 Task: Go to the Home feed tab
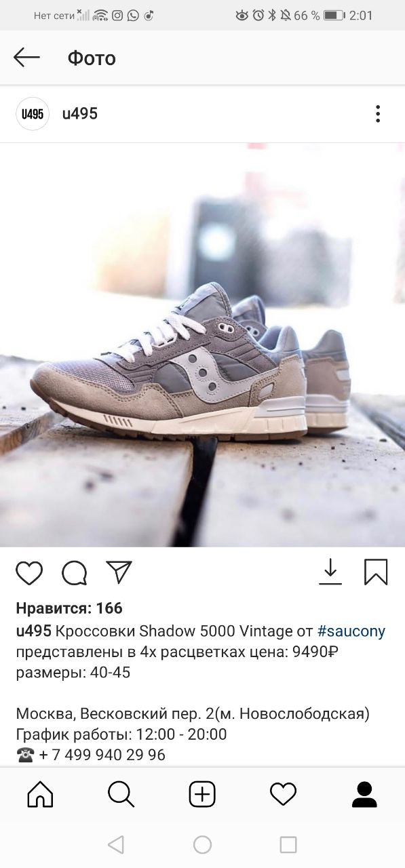[x=40, y=794]
